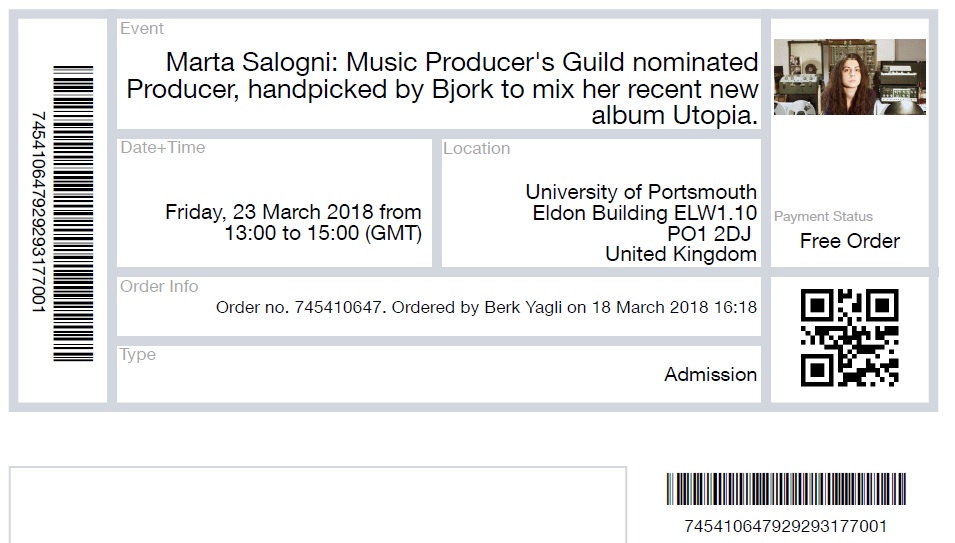
Task: Click the "PO1 2DJ" postcode
Action: coord(711,234)
